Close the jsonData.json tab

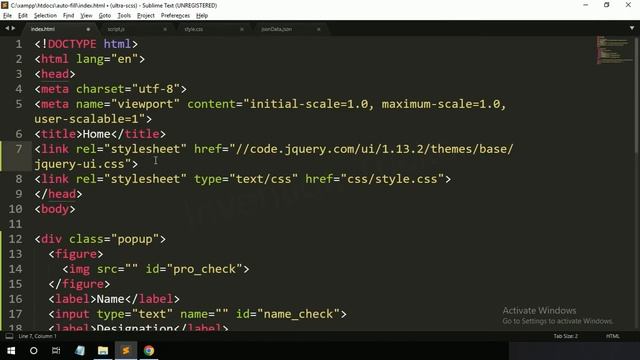tap(318, 29)
